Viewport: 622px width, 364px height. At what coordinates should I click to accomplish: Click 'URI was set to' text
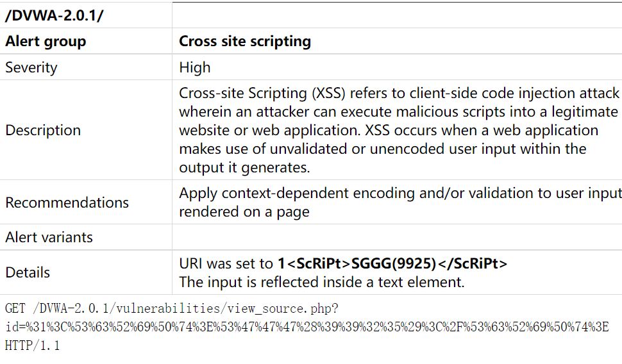pos(226,263)
